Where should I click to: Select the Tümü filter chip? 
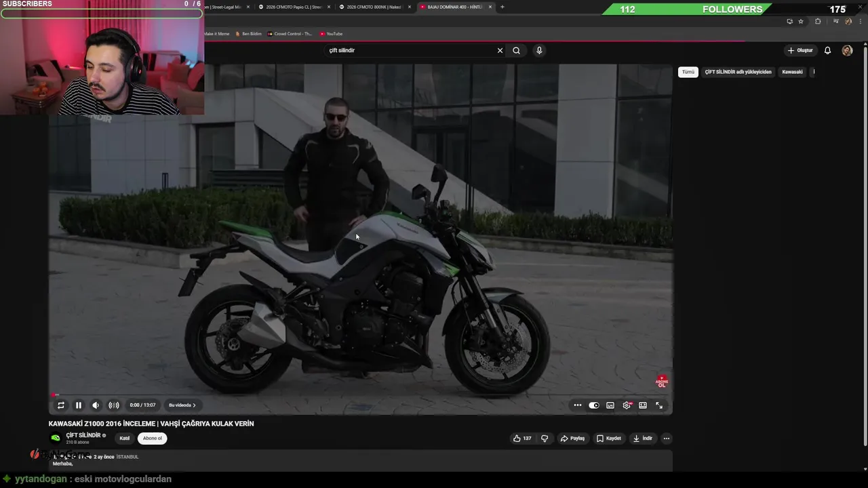coord(688,72)
